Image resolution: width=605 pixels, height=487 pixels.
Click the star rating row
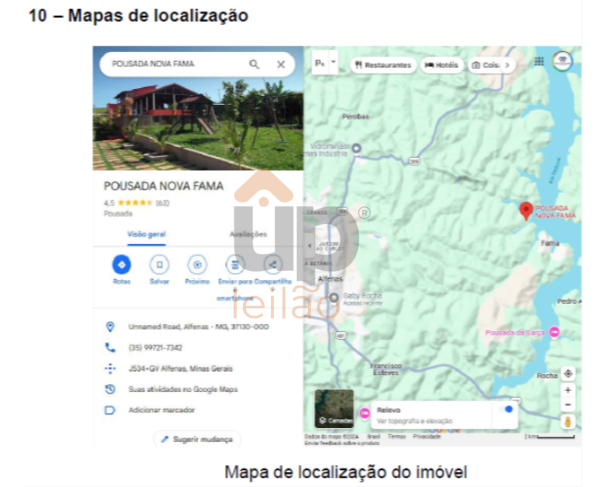(135, 203)
